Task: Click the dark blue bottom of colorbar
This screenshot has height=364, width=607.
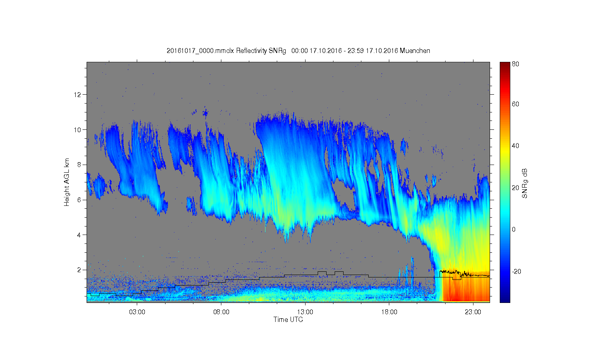Action: 505,297
